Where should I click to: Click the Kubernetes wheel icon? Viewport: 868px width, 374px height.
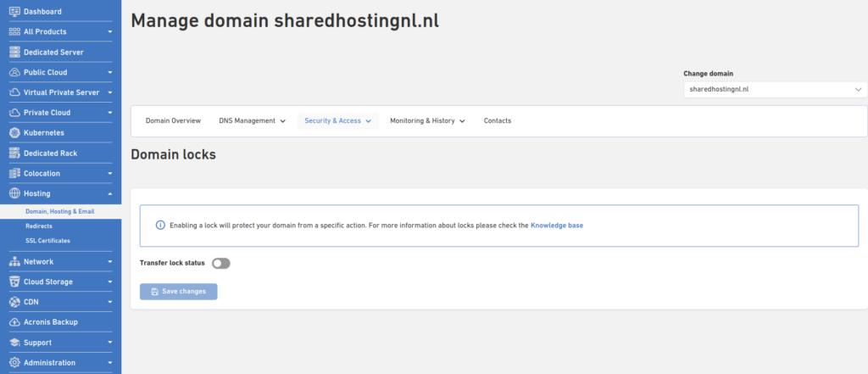[14, 133]
